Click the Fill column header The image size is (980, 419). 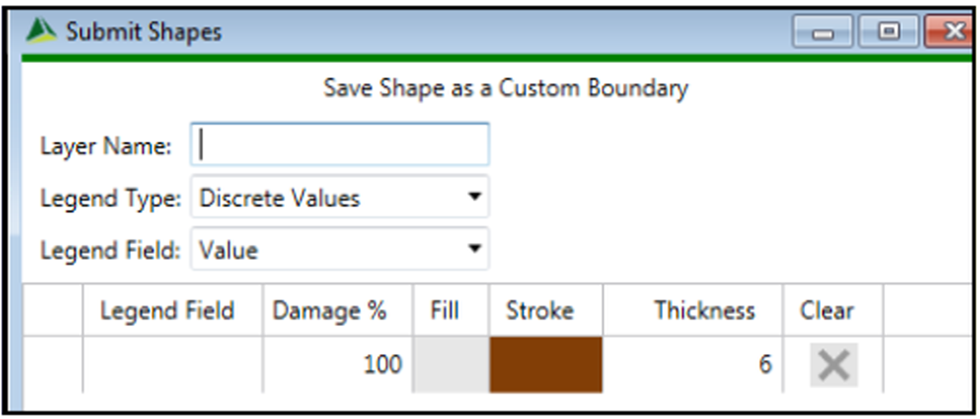point(444,311)
